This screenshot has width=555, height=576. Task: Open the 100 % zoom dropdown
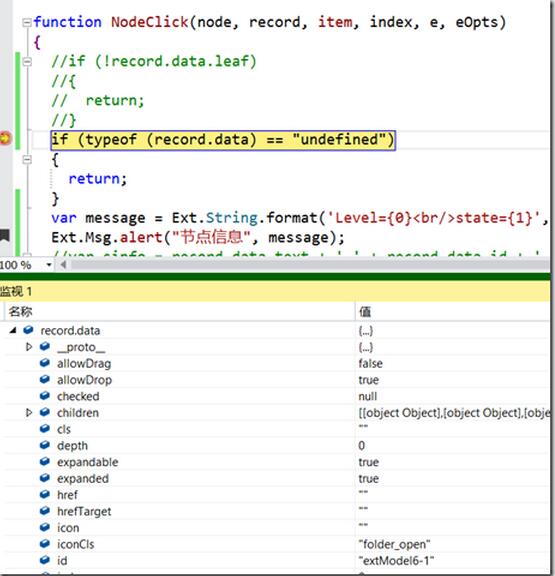49,264
